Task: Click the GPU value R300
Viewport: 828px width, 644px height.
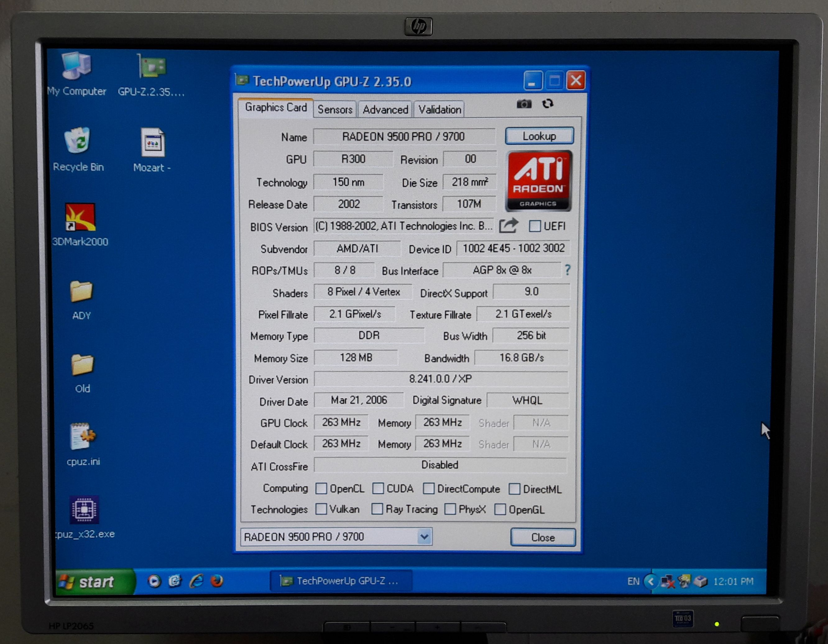Action: [x=353, y=159]
